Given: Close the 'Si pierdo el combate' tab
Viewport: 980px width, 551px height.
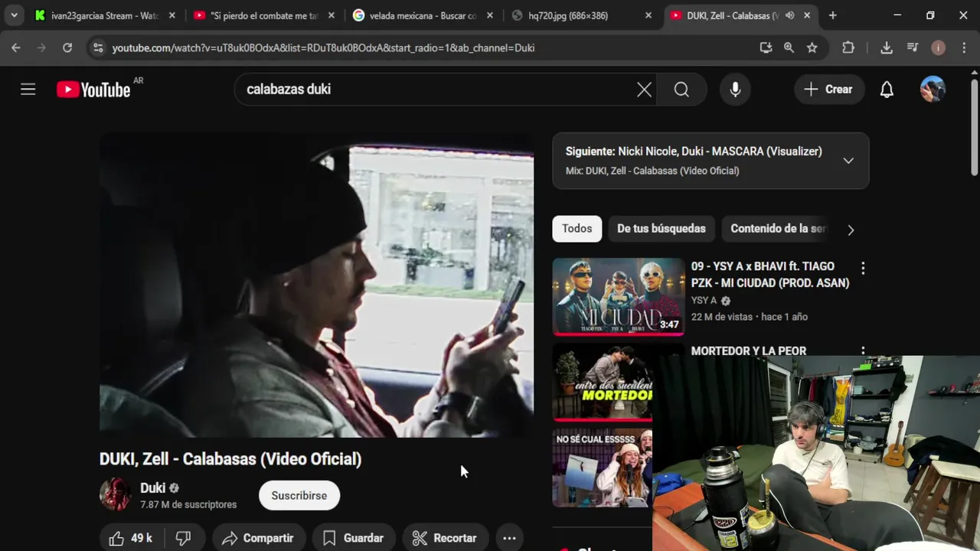Looking at the screenshot, I should 331,15.
